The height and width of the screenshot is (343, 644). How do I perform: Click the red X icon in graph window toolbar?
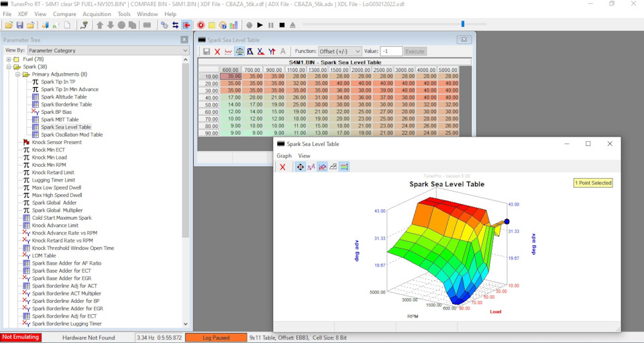click(282, 167)
